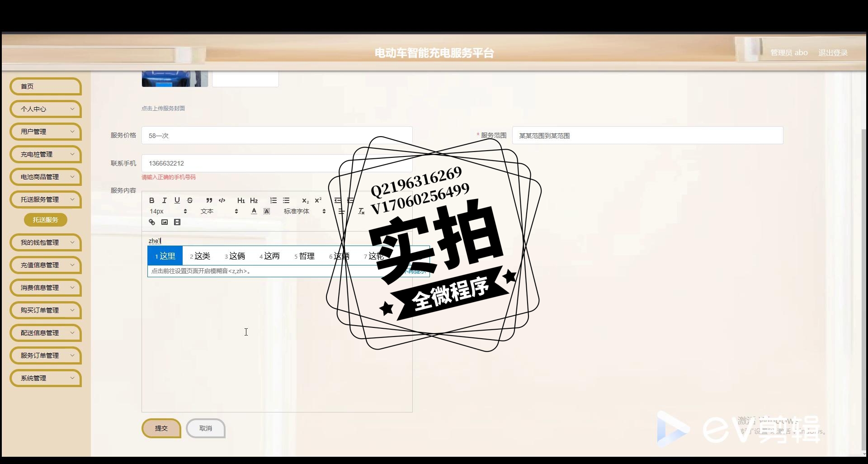Expand the 配送信息管理 sidebar menu
The image size is (868, 464).
click(45, 333)
